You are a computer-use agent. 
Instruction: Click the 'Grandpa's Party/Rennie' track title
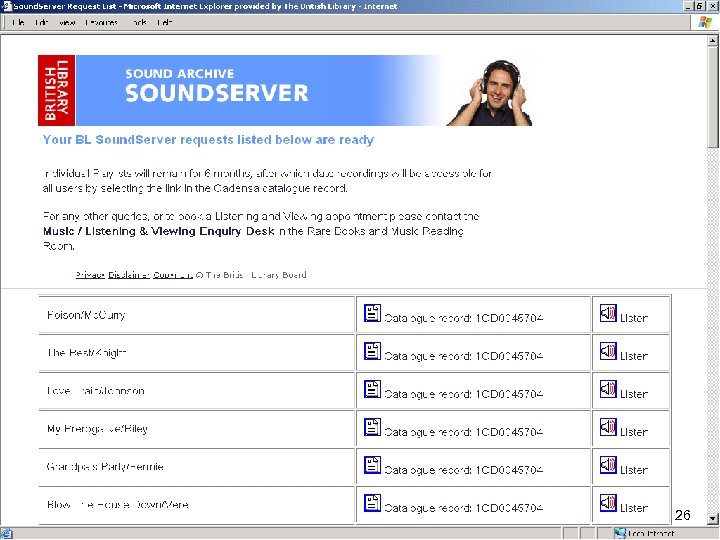tap(105, 467)
